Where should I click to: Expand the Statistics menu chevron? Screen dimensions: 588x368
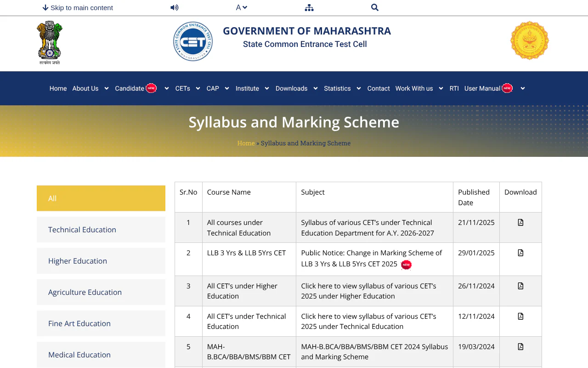[359, 88]
